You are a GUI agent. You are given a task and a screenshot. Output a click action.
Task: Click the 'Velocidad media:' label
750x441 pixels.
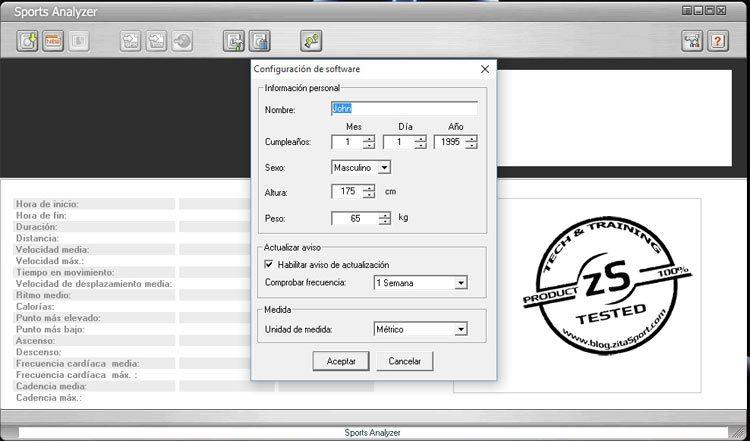[53, 250]
